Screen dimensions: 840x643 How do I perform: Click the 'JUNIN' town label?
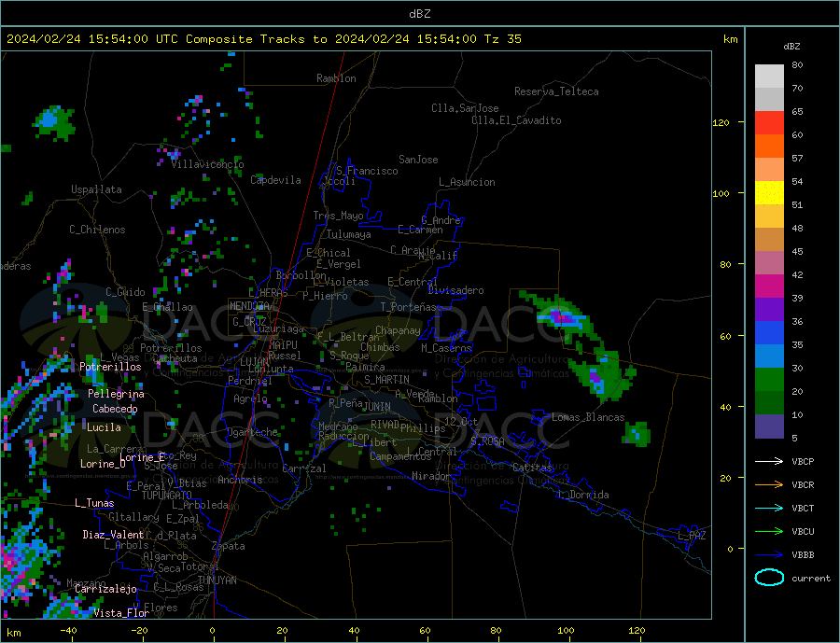tap(377, 407)
